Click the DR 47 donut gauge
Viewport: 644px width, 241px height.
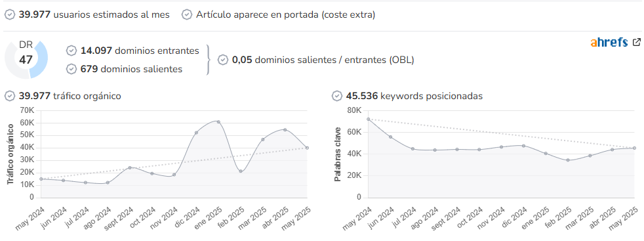tap(26, 59)
